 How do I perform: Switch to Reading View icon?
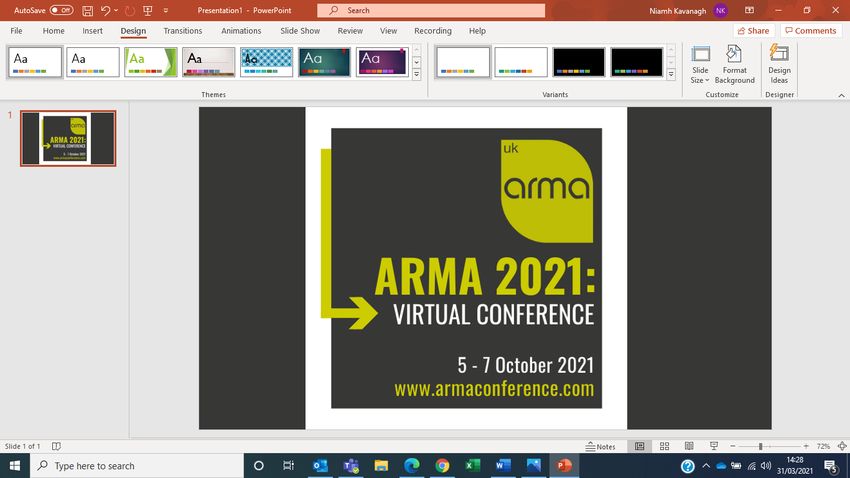689,446
